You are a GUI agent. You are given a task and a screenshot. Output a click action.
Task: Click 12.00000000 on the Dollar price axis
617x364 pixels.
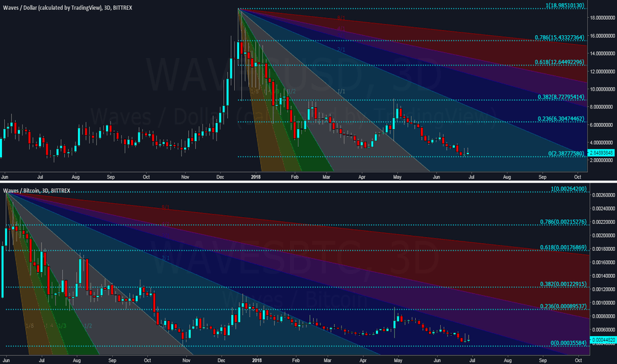coord(602,71)
